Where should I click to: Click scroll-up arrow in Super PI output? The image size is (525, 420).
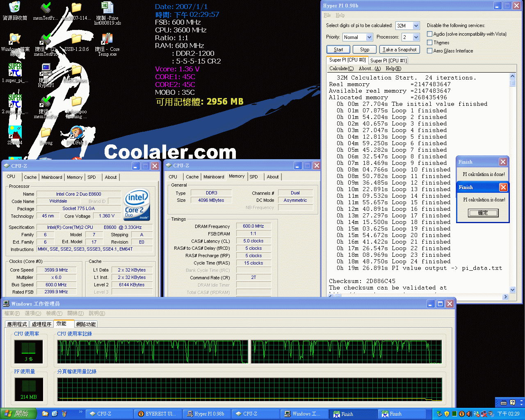click(513, 77)
